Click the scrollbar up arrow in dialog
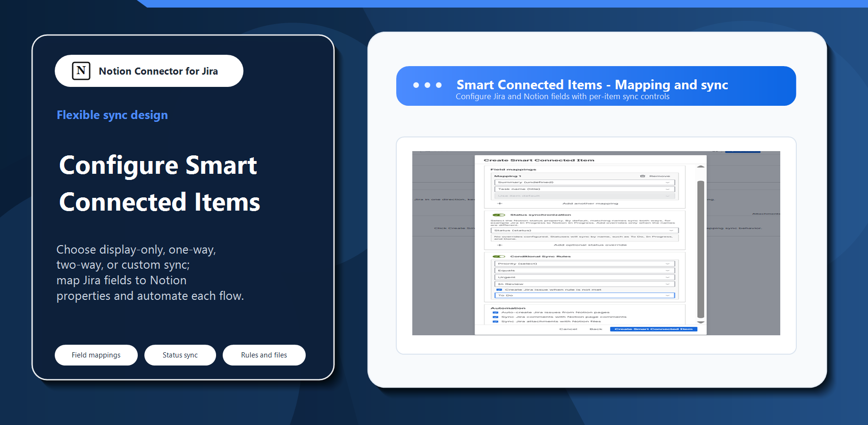Viewport: 868px width, 425px height. (x=701, y=167)
